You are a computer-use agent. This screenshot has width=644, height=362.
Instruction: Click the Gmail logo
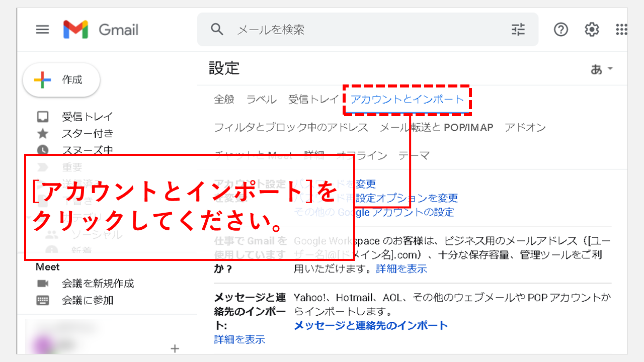tap(101, 30)
